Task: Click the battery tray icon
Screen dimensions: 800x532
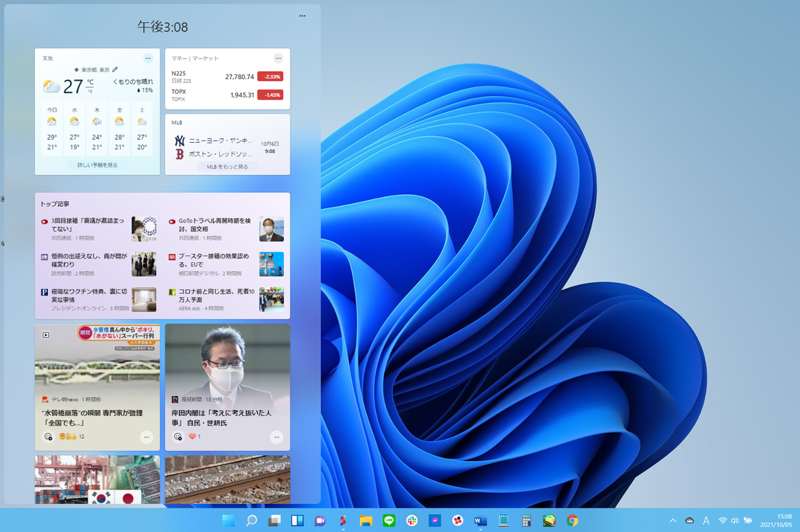Action: [748, 520]
